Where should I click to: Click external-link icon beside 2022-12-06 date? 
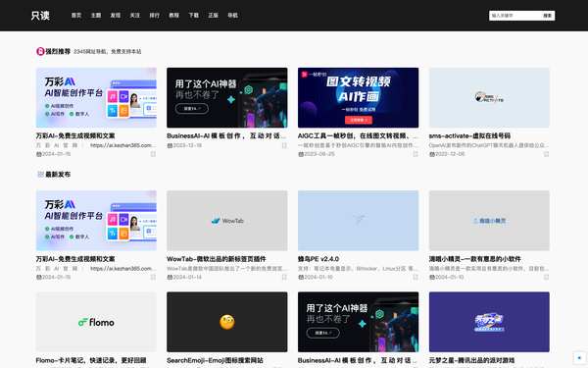(x=546, y=154)
